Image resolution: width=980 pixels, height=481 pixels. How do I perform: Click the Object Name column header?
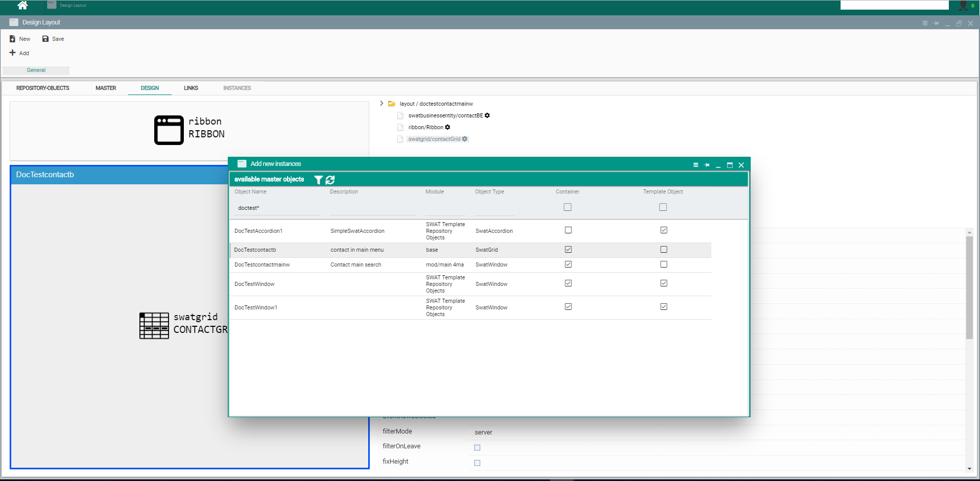(x=250, y=191)
